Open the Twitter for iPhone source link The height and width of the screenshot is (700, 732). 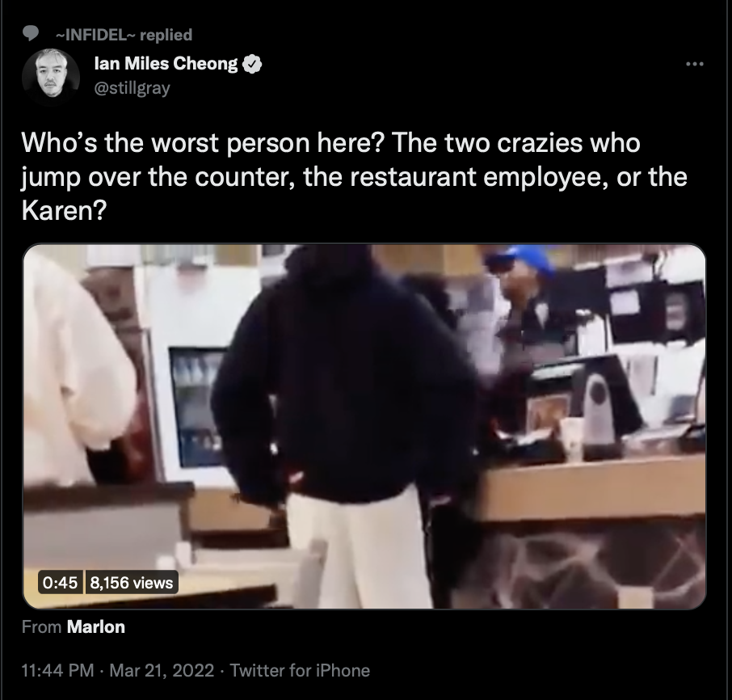(x=300, y=671)
